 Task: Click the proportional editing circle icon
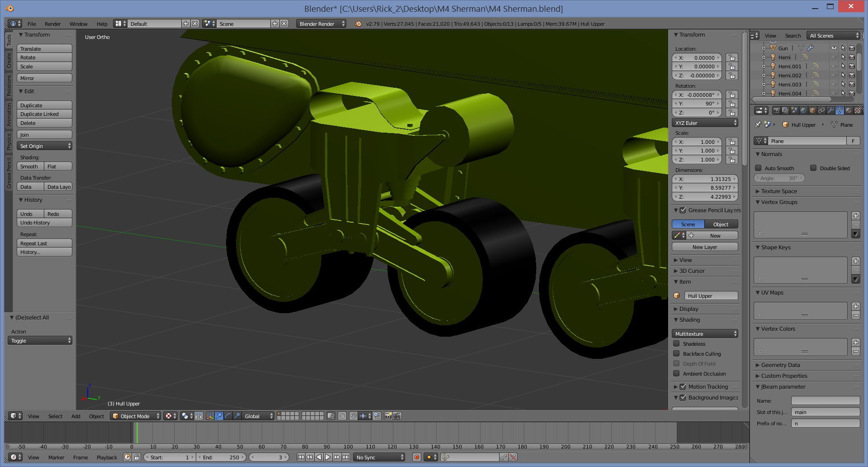click(342, 416)
